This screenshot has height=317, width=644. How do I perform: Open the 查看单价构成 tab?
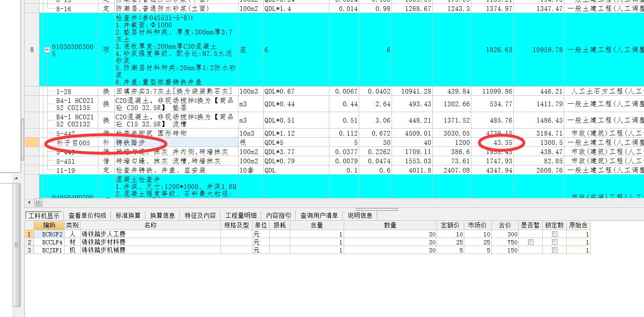pos(87,215)
